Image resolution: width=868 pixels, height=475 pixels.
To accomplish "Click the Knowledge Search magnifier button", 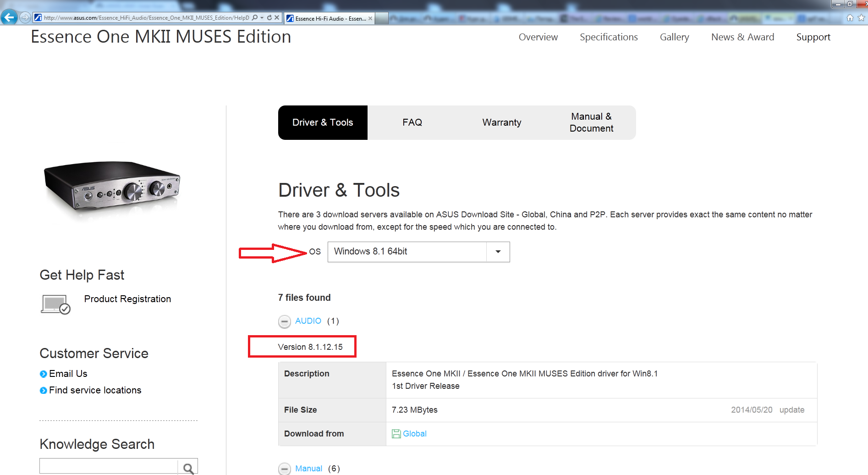I will coord(188,468).
